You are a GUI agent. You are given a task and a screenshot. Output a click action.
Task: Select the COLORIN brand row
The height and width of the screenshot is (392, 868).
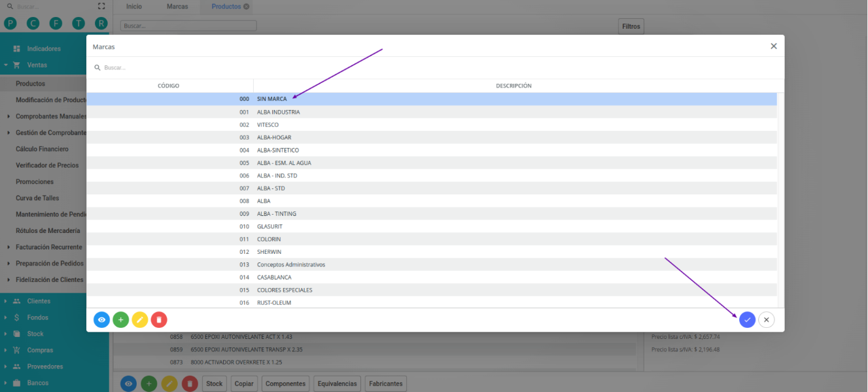(x=432, y=240)
